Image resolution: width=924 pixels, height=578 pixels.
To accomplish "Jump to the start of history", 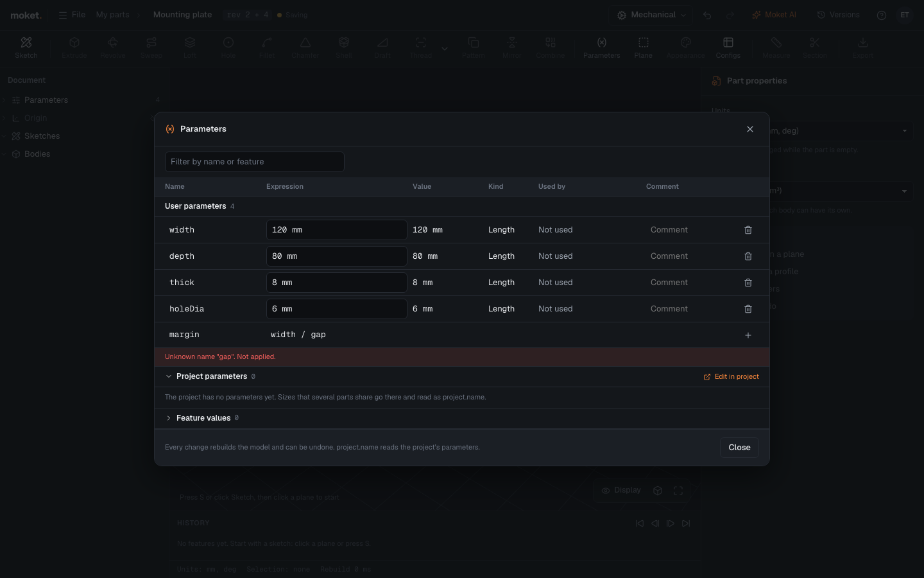I will pos(640,523).
